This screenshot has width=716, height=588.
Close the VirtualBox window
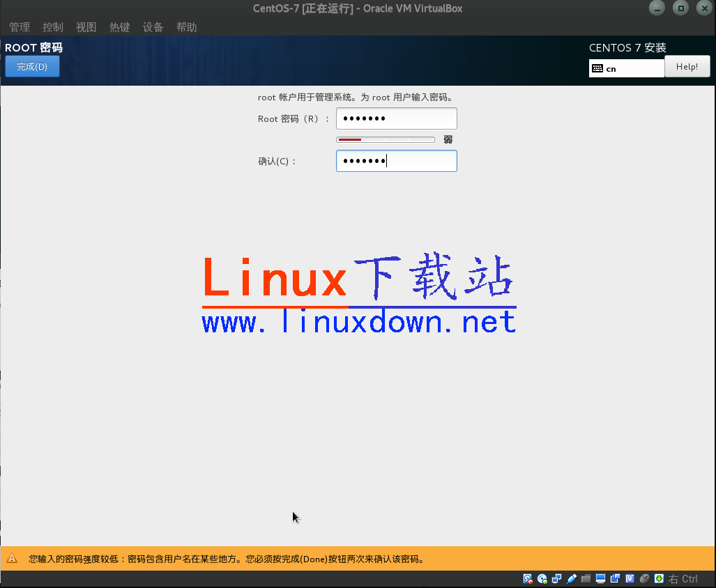[x=705, y=8]
